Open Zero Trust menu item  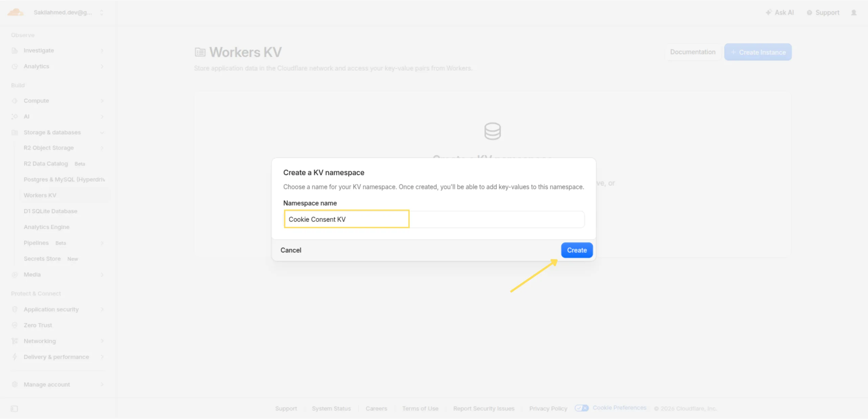[38, 325]
